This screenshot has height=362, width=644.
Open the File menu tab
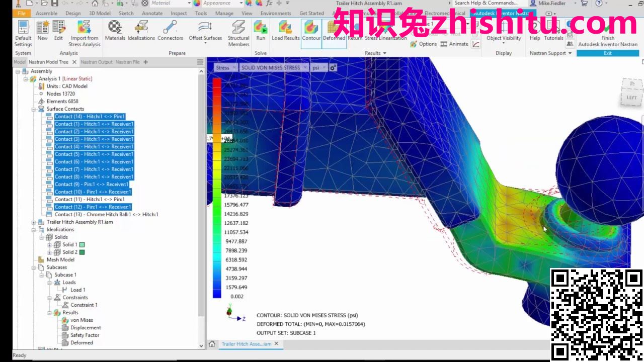click(22, 13)
